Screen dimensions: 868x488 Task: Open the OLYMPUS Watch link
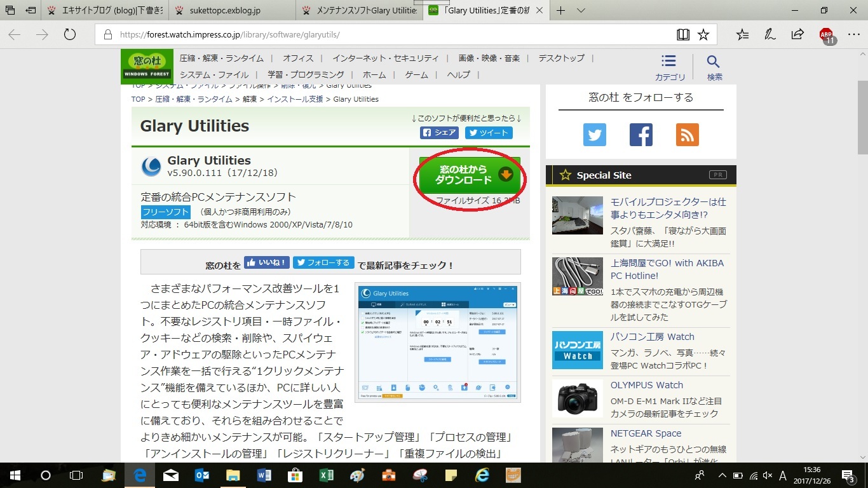647,385
